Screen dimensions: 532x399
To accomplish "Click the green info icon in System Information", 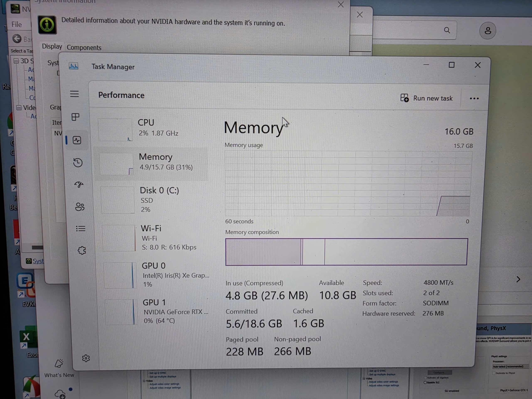I will coord(47,25).
